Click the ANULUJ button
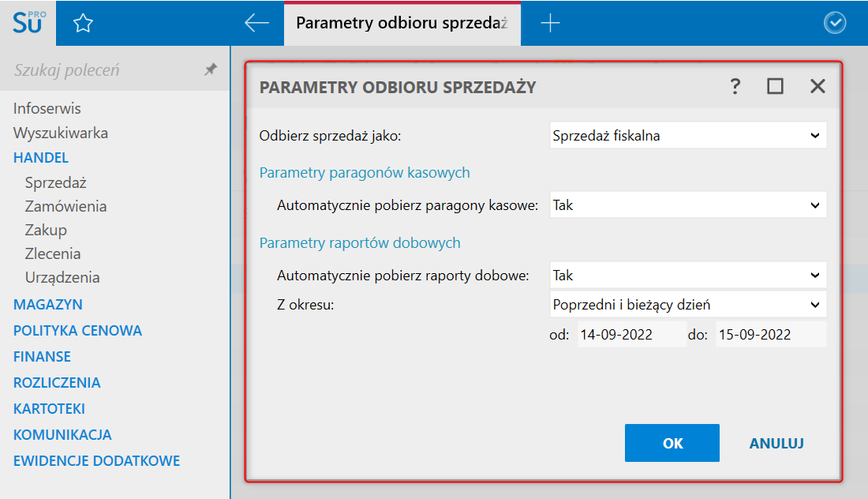This screenshot has height=499, width=868. pos(776,443)
